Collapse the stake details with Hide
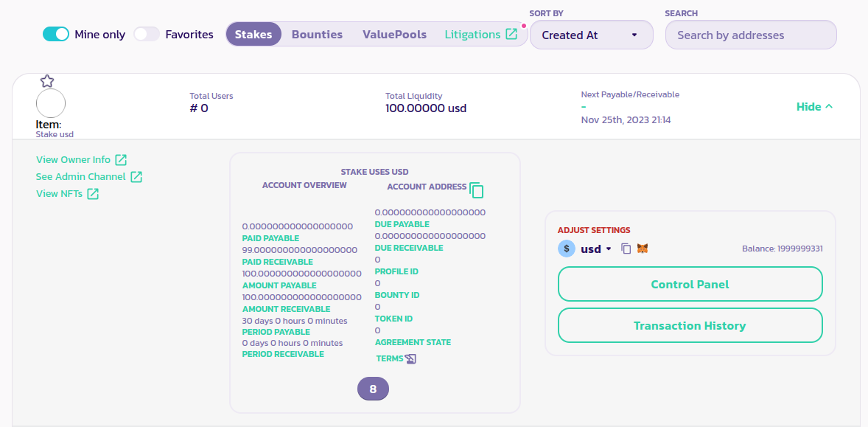This screenshot has width=868, height=427. click(x=814, y=107)
